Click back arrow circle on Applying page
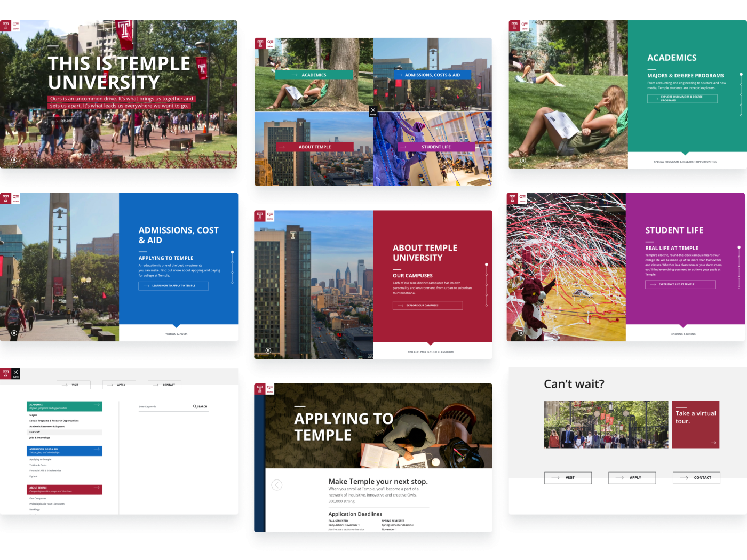Screen dimensions: 747x560 277,485
